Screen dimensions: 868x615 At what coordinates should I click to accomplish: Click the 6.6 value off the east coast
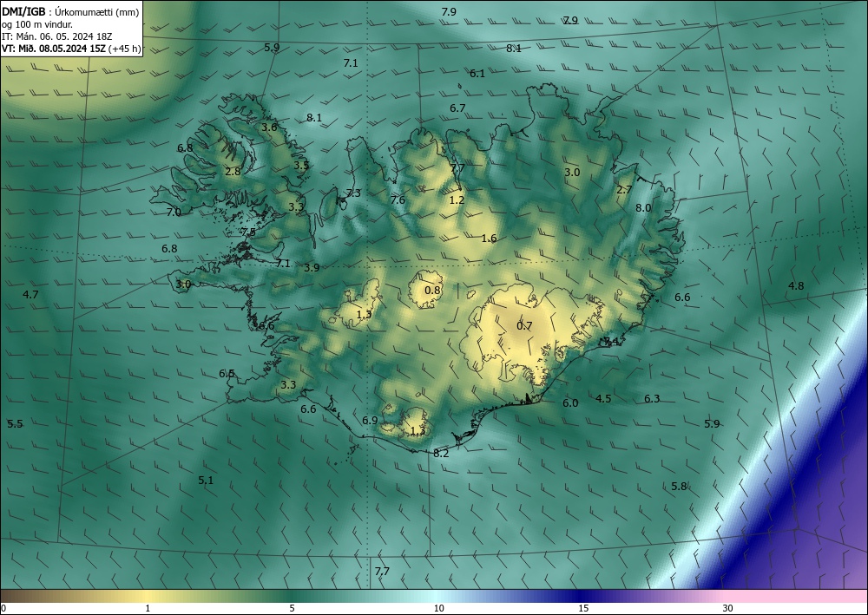(x=682, y=298)
